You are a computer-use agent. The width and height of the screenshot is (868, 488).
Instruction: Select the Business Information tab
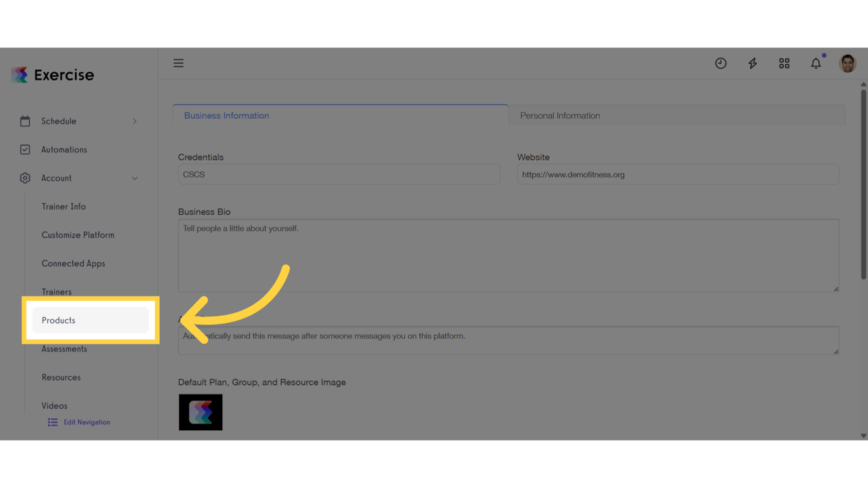click(x=226, y=115)
